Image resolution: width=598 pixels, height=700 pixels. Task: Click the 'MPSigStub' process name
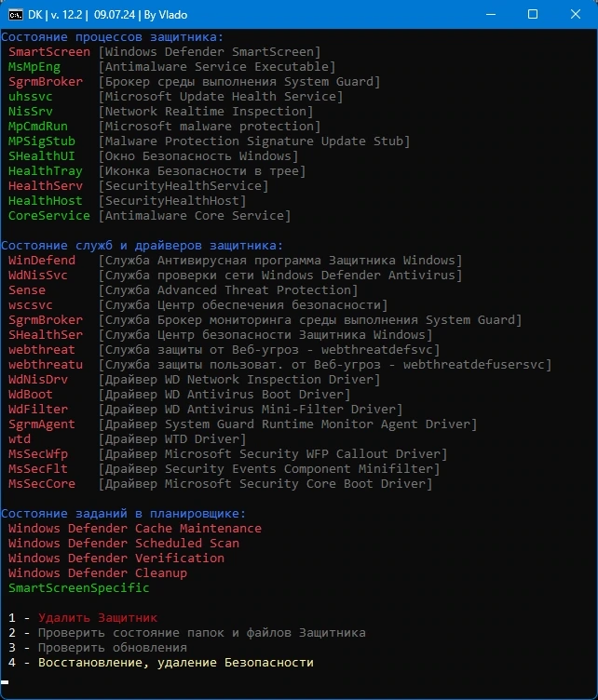[x=42, y=141]
